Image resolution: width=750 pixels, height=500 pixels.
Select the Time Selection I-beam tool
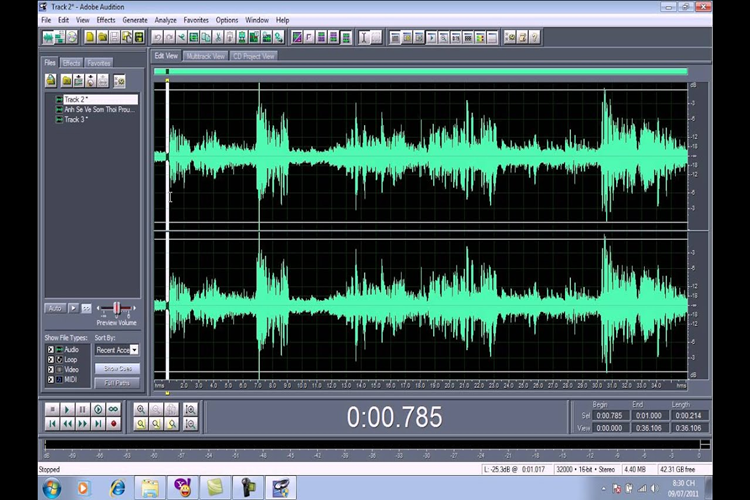[364, 37]
